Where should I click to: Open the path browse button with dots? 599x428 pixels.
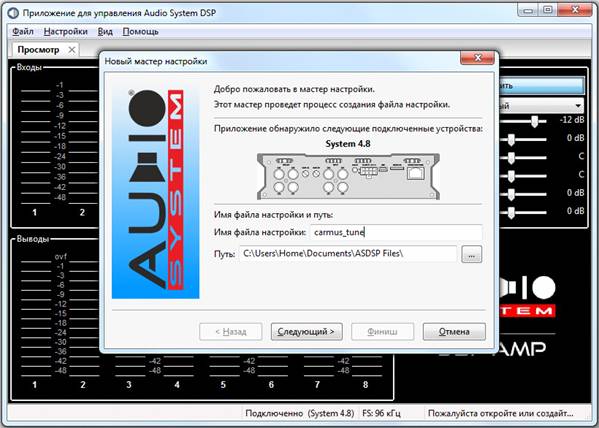[471, 254]
